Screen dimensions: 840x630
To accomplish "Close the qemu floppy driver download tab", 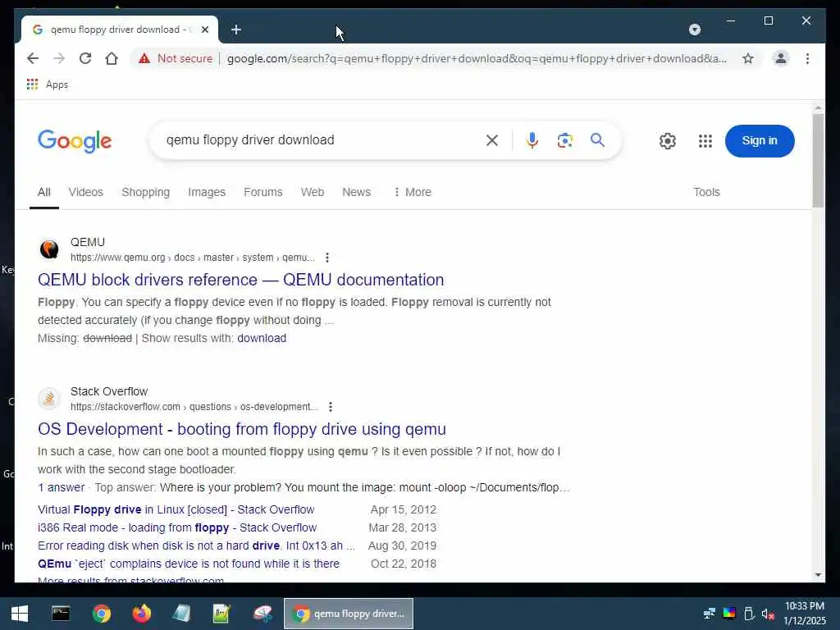I will pos(204,30).
